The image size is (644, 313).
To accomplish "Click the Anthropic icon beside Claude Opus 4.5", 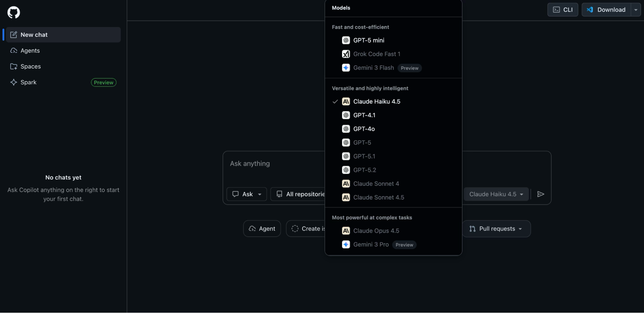I will coord(346,231).
